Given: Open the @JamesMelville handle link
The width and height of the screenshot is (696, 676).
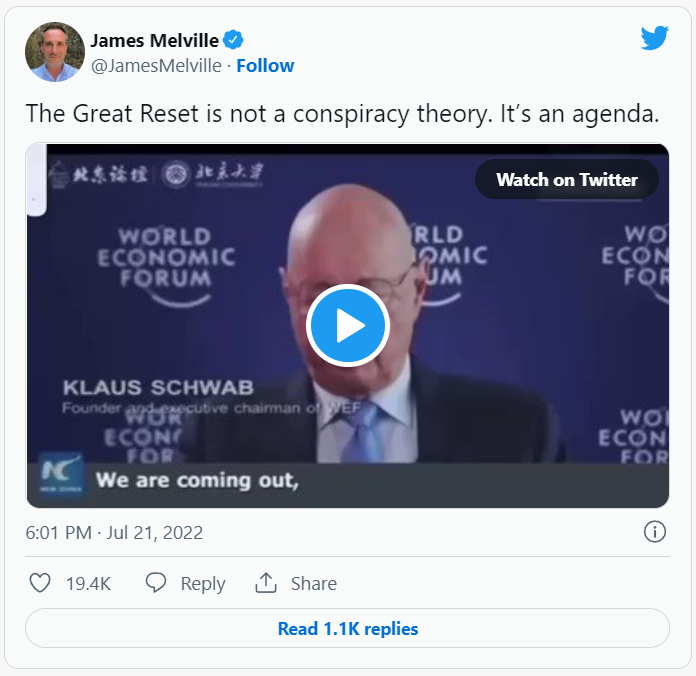Looking at the screenshot, I should point(156,66).
